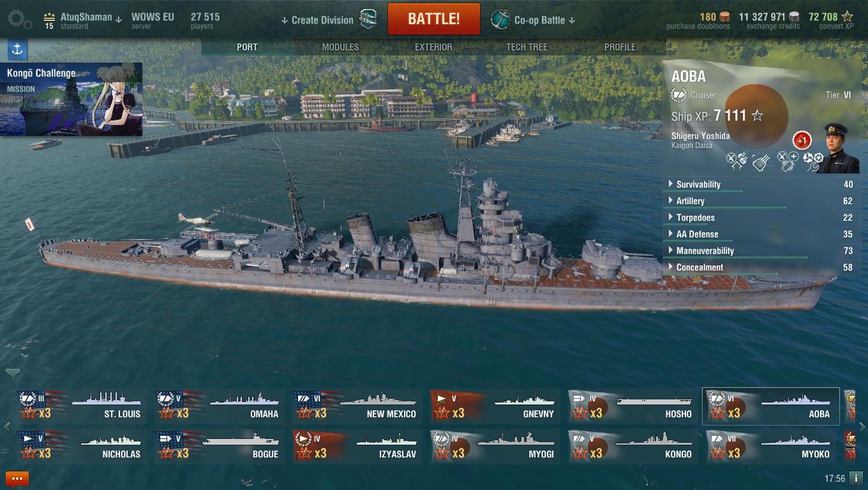Expand the Artillery stats row
Viewport: 868px width, 490px height.
pyautogui.click(x=761, y=201)
